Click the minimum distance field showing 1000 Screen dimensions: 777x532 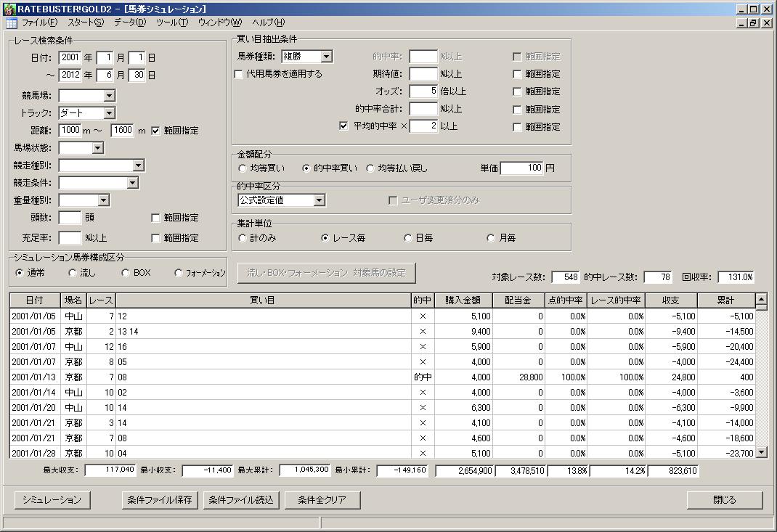[70, 130]
